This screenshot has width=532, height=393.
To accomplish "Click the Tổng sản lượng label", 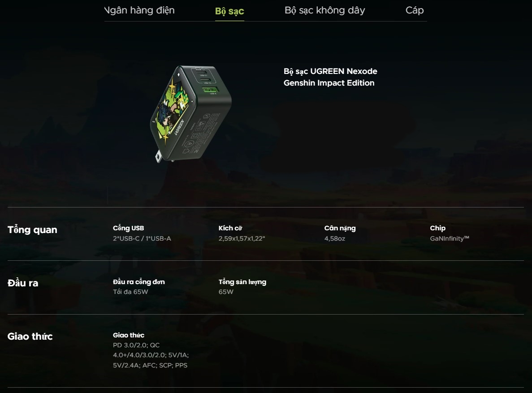I will point(242,282).
